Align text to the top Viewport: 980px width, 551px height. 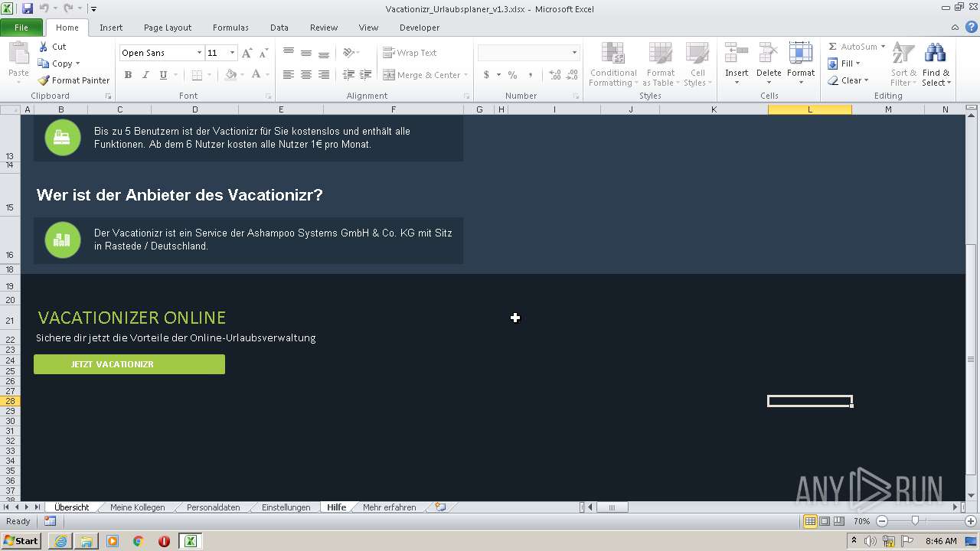coord(289,53)
